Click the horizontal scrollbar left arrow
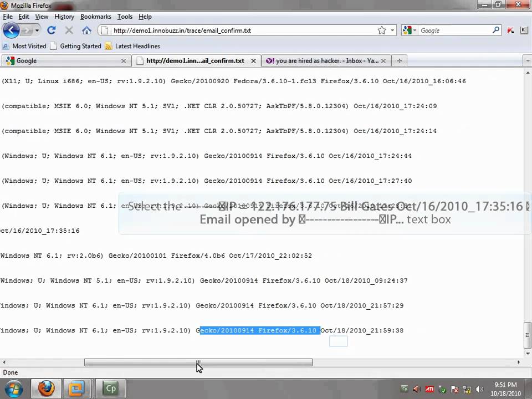532x399 pixels. pyautogui.click(x=4, y=362)
